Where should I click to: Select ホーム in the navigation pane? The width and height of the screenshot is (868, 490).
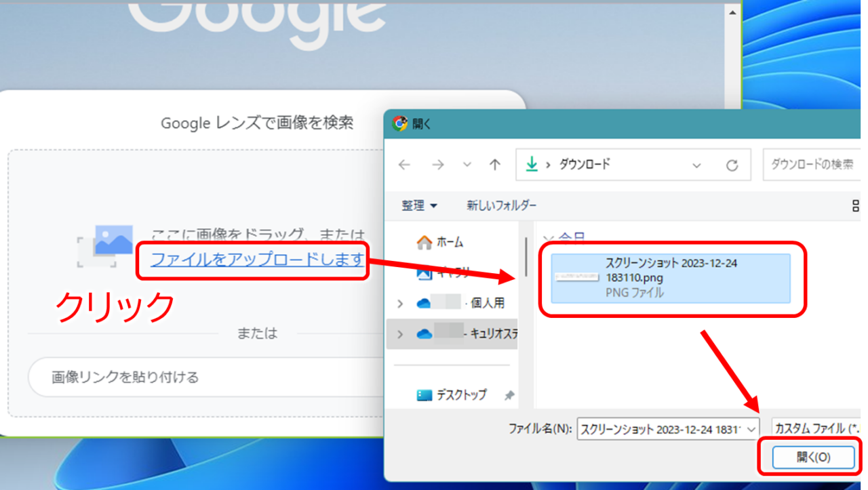pos(450,242)
